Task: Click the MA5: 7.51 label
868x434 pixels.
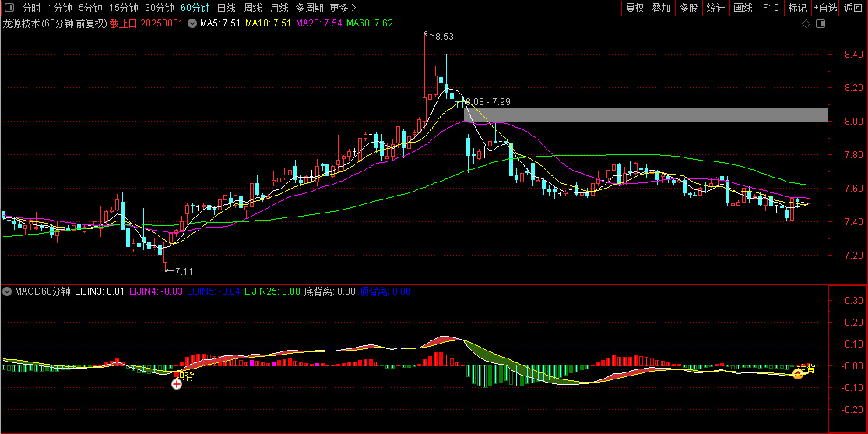Action: click(x=220, y=24)
